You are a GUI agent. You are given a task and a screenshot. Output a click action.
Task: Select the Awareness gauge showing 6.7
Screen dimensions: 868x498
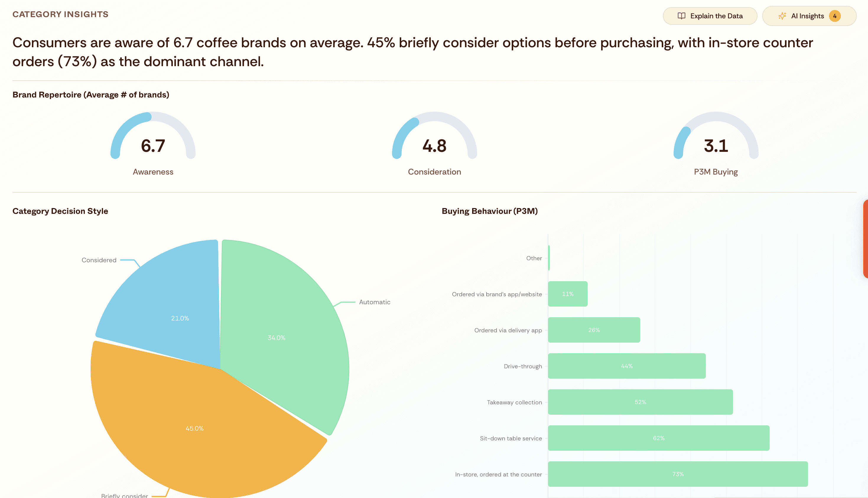click(x=152, y=145)
